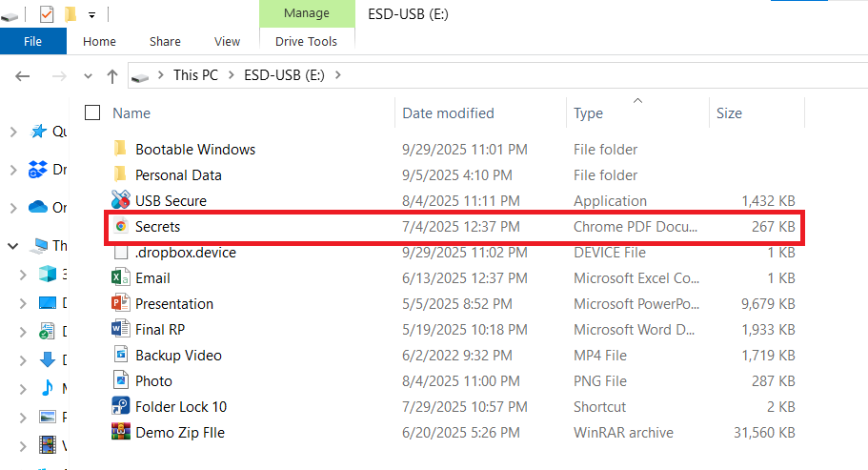The height and width of the screenshot is (470, 868).
Task: Click the USB Secure application icon
Action: (x=121, y=200)
